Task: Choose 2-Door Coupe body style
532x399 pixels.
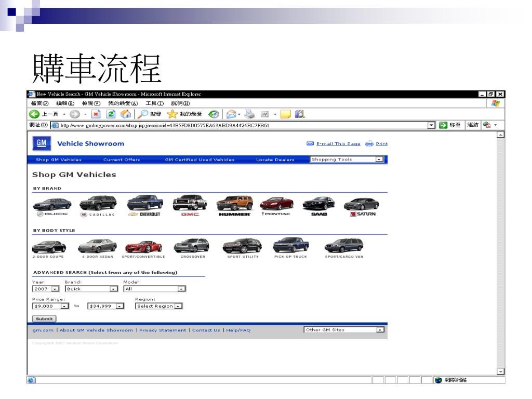Action: tap(49, 249)
